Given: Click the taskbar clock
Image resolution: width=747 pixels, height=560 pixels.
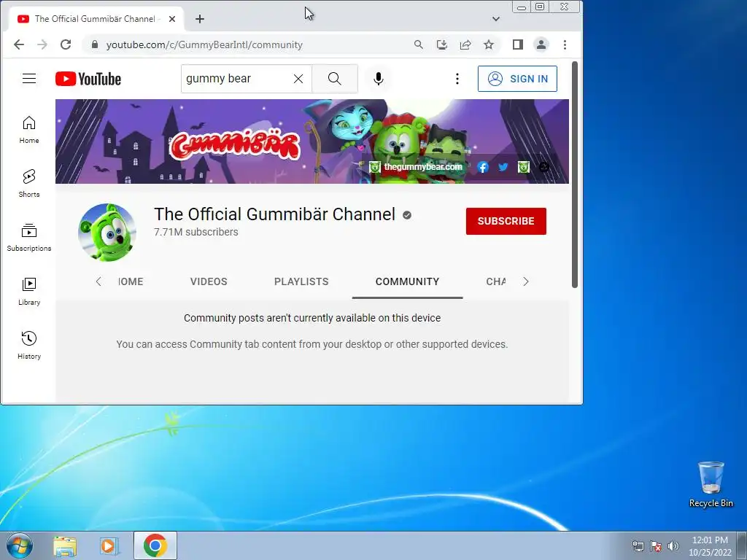Looking at the screenshot, I should click(x=710, y=546).
